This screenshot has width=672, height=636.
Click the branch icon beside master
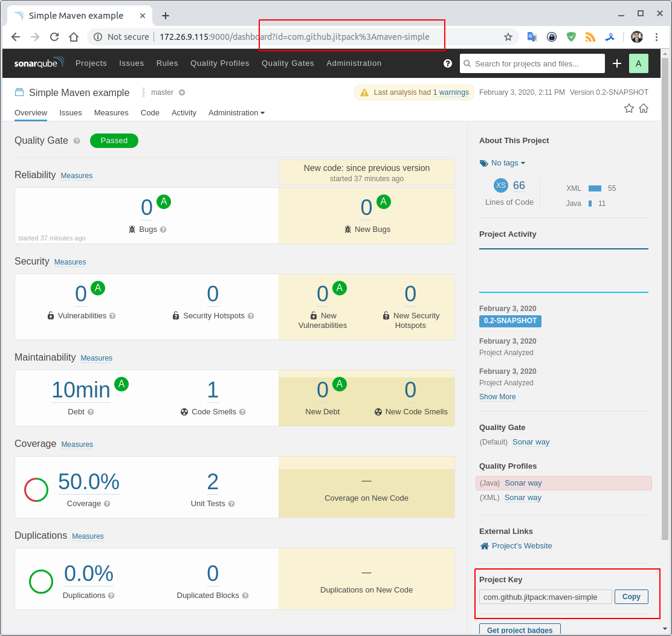click(143, 92)
